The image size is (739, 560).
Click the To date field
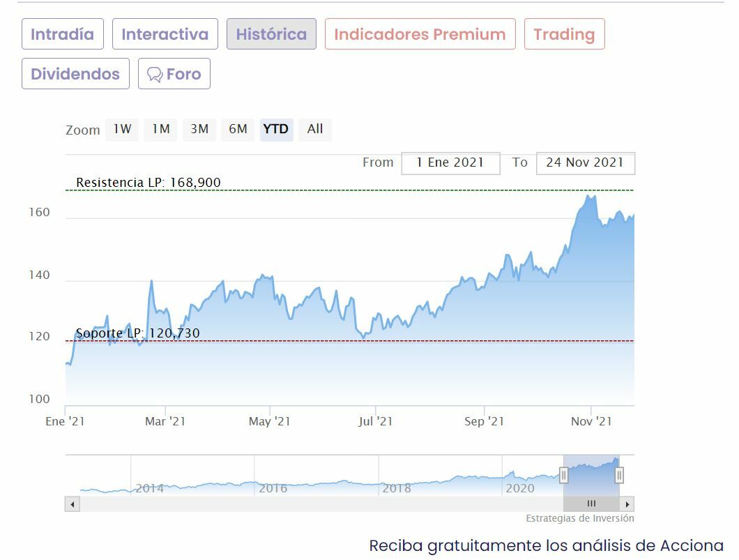click(x=585, y=162)
